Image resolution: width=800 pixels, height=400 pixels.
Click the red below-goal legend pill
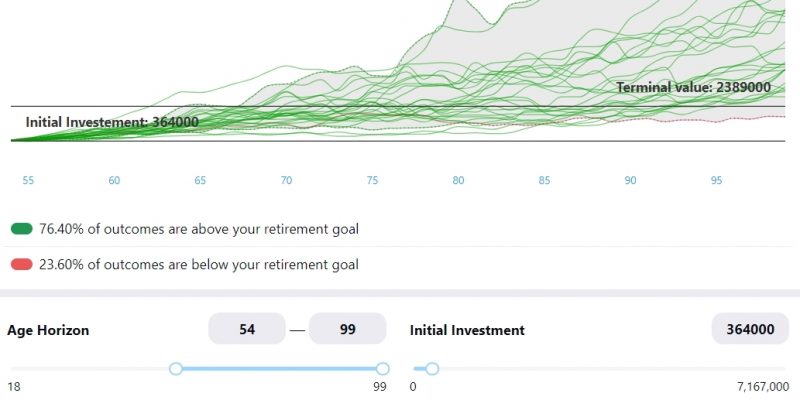point(21,265)
